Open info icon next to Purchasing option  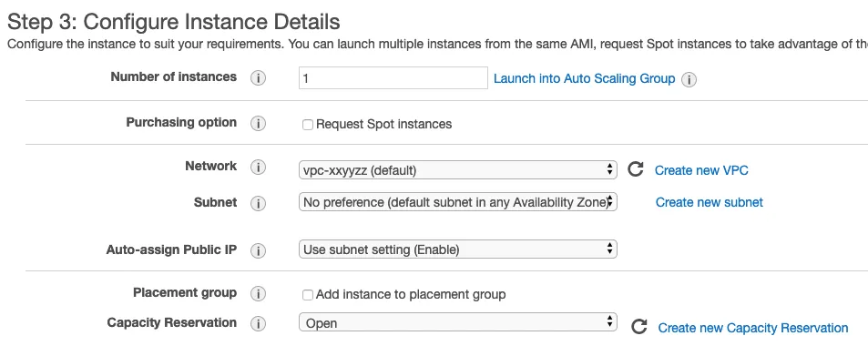coord(258,124)
